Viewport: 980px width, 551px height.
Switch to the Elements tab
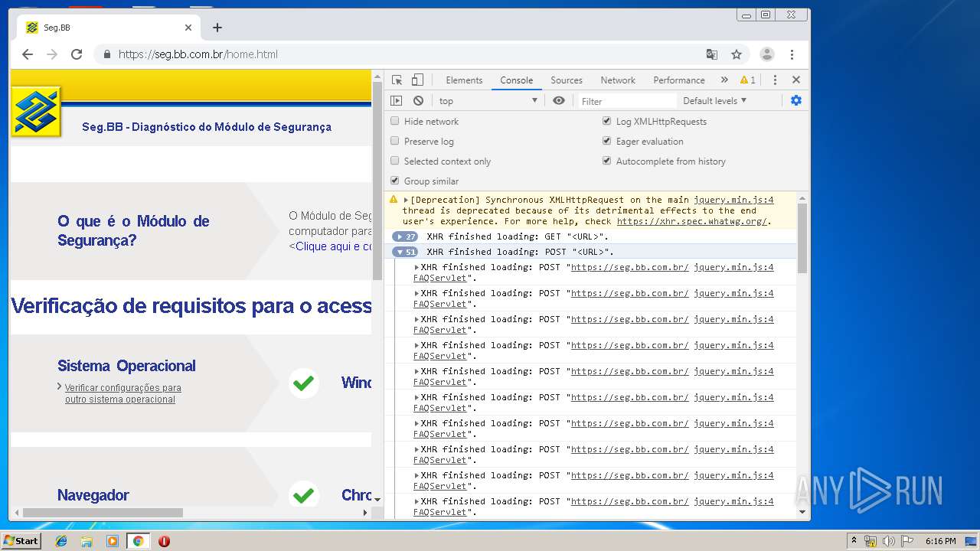click(x=464, y=80)
